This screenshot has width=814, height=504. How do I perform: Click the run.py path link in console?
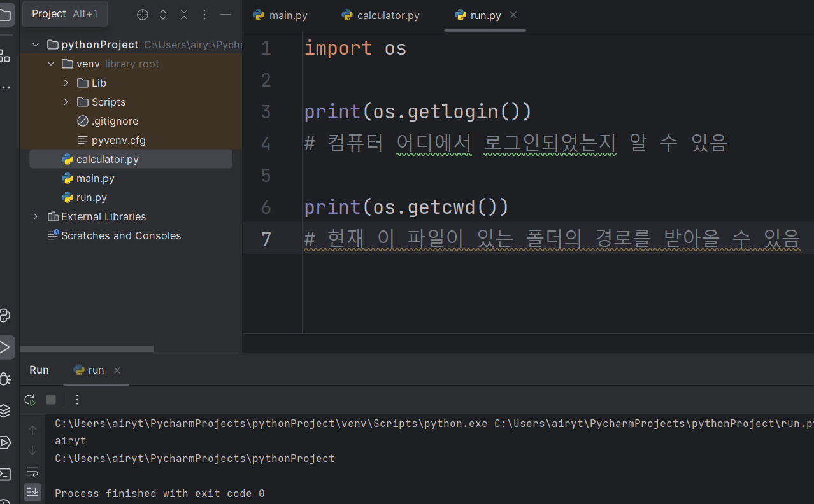pos(654,423)
